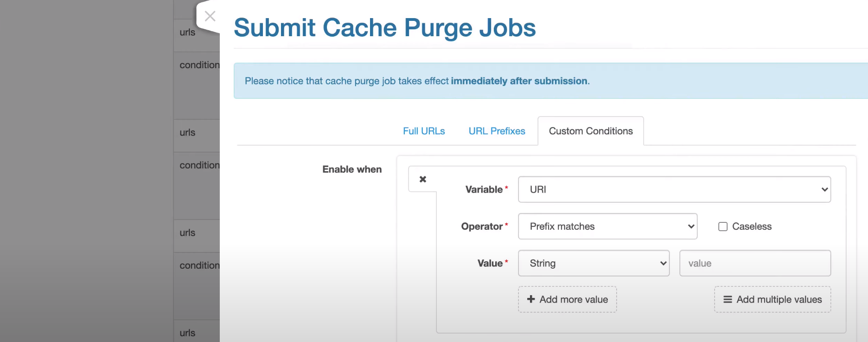Remove the condition with the X icon
This screenshot has height=342, width=868.
pyautogui.click(x=422, y=179)
